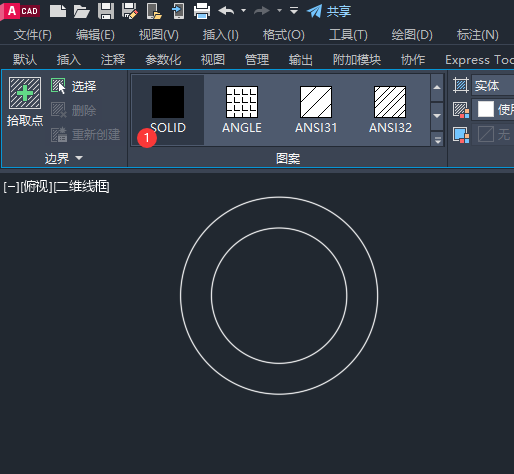Expand the full hatch pattern gallery
The image size is (514, 474).
point(437,139)
